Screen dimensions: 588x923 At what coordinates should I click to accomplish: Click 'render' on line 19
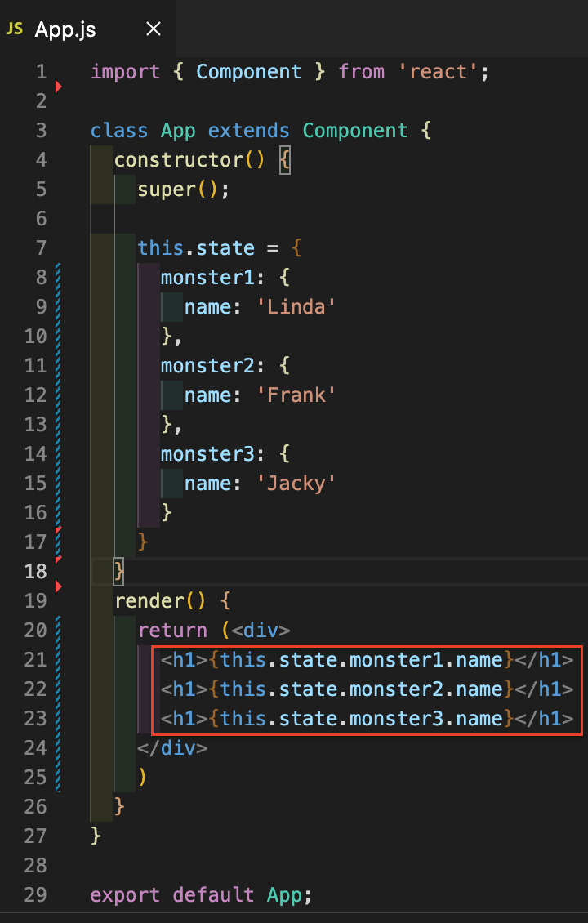[x=149, y=601]
